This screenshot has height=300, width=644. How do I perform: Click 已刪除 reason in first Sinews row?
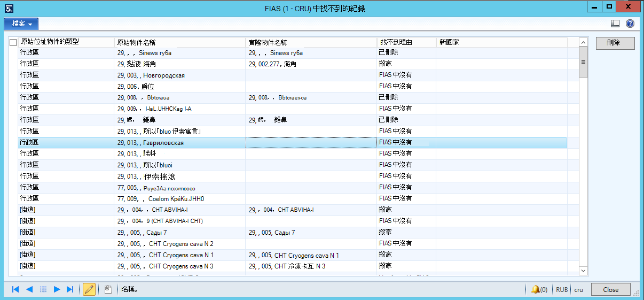point(407,52)
